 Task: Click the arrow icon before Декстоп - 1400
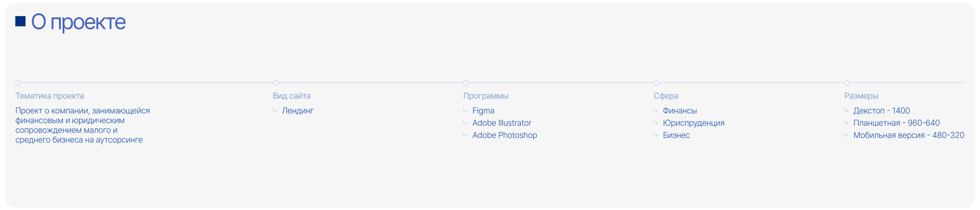point(846,110)
